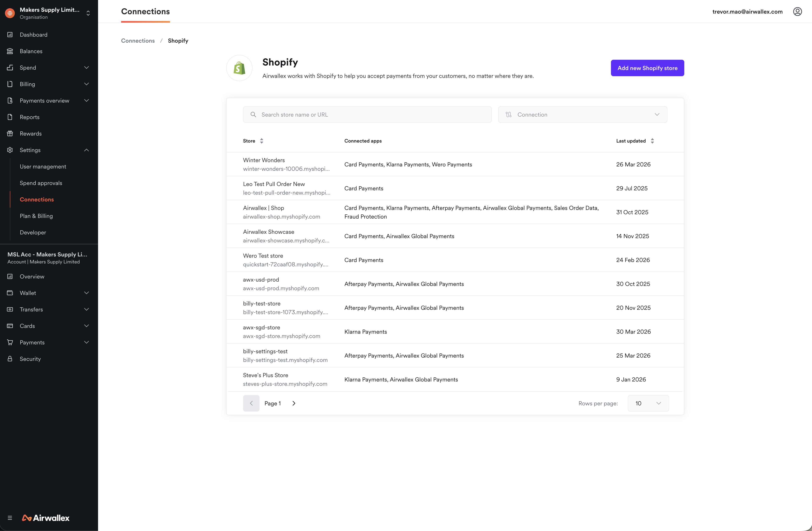The image size is (812, 531).
Task: Open Developer settings
Action: pos(33,232)
